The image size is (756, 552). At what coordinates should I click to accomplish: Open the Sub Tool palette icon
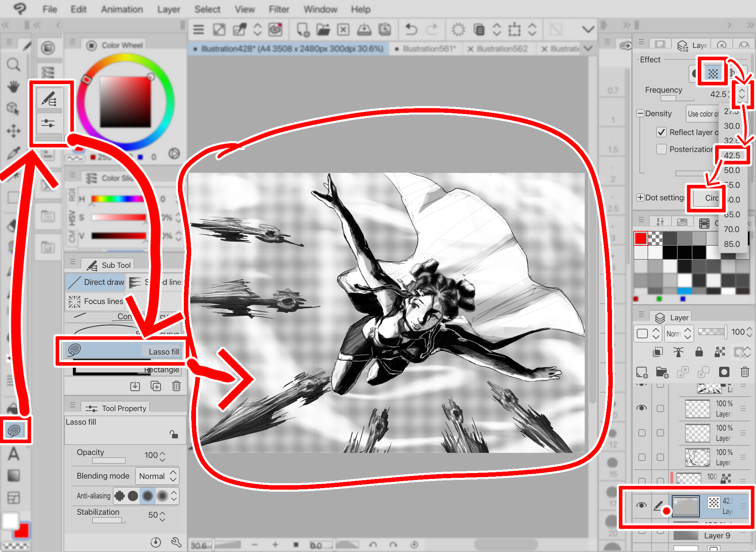tap(49, 99)
